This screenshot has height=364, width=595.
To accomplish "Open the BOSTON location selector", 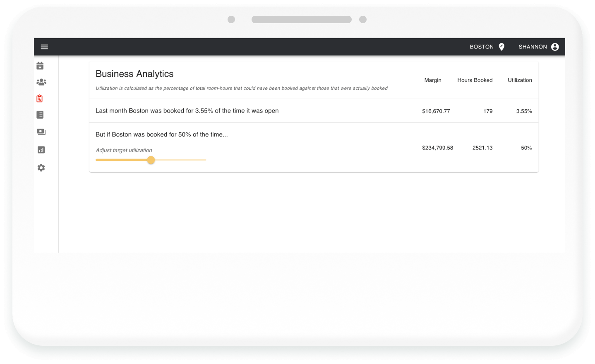I will coord(482,47).
